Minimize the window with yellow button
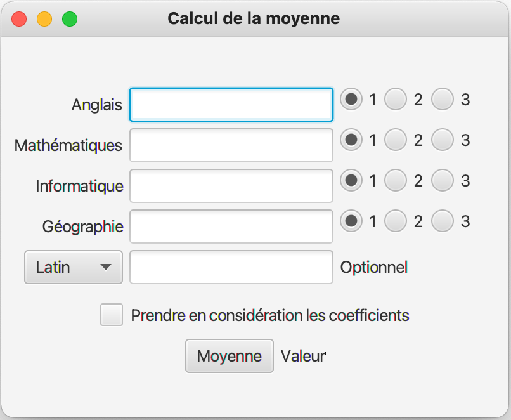The image size is (511, 420). pyautogui.click(x=44, y=19)
